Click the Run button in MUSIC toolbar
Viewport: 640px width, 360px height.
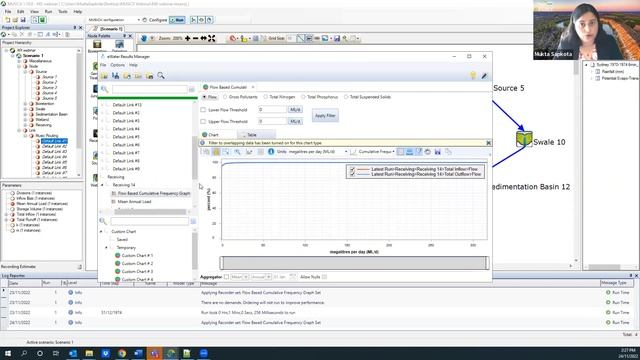(x=177, y=20)
